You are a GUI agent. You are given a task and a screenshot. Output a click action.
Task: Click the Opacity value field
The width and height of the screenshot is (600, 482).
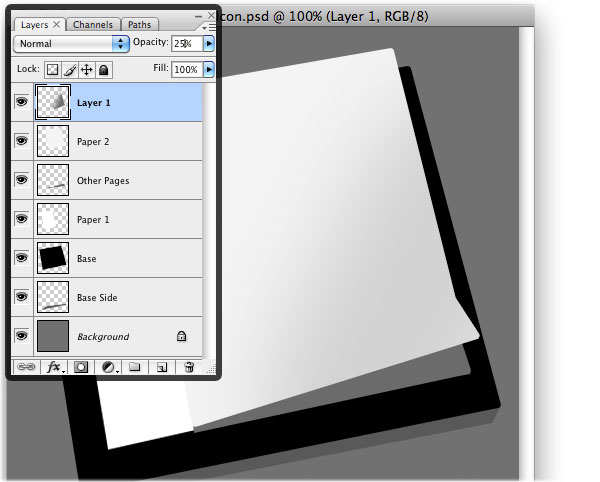[x=187, y=44]
